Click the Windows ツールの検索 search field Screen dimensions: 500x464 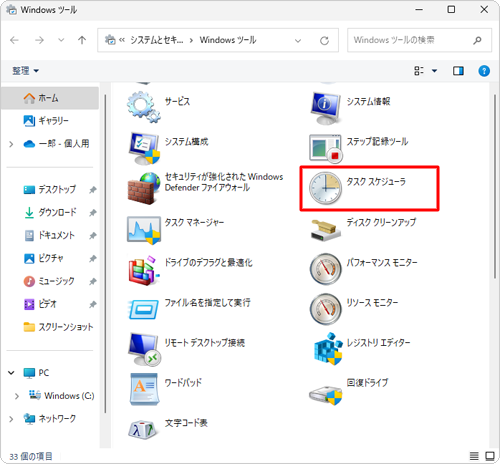tap(419, 40)
